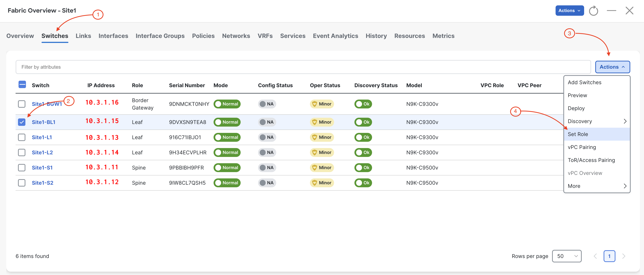Choose Add Switches from the menu
Screen dimensions: 644x275
pos(597,82)
